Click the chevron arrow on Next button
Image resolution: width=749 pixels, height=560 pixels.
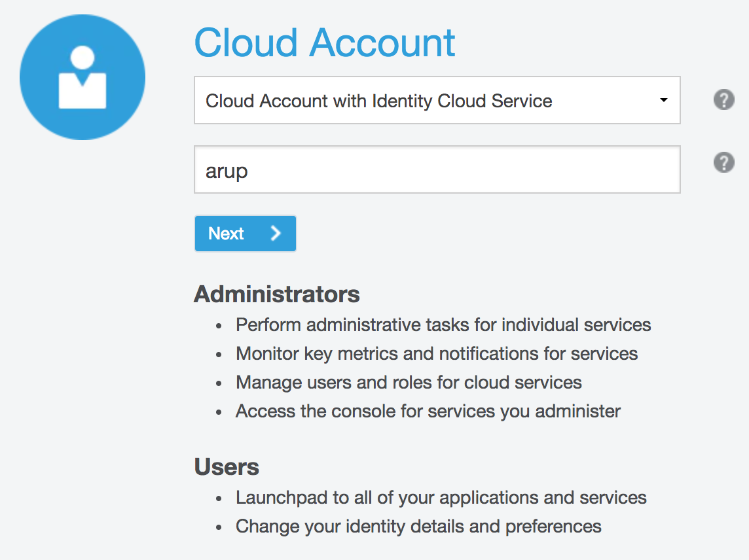276,234
